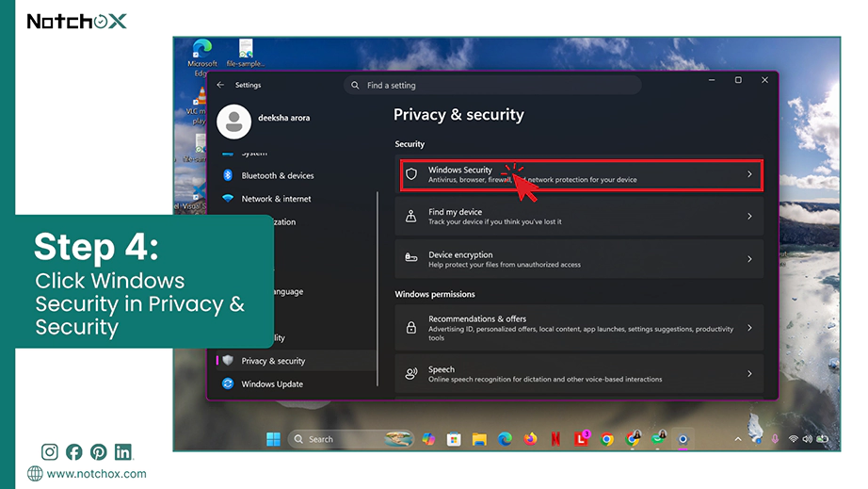Expand Recommendations & offers chevron
The image size is (868, 489).
click(x=749, y=328)
